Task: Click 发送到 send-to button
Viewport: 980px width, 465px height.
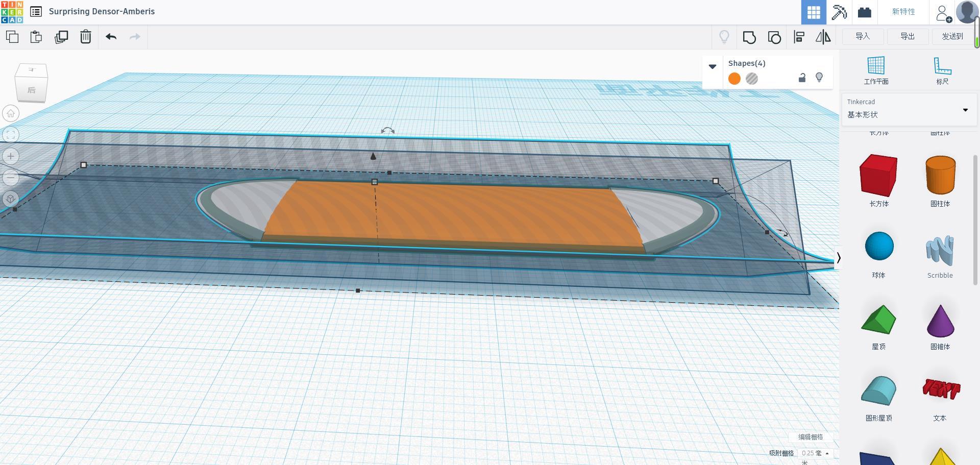Action: tap(952, 36)
